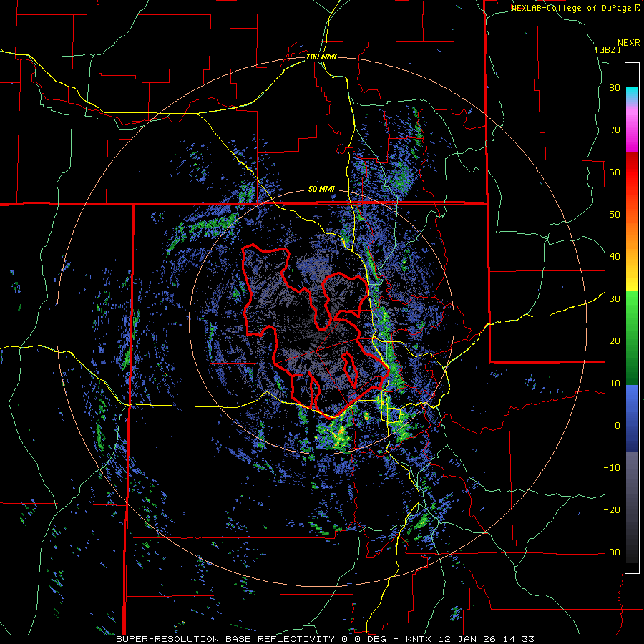Click the 20 value on the dBZ scale

(x=615, y=341)
